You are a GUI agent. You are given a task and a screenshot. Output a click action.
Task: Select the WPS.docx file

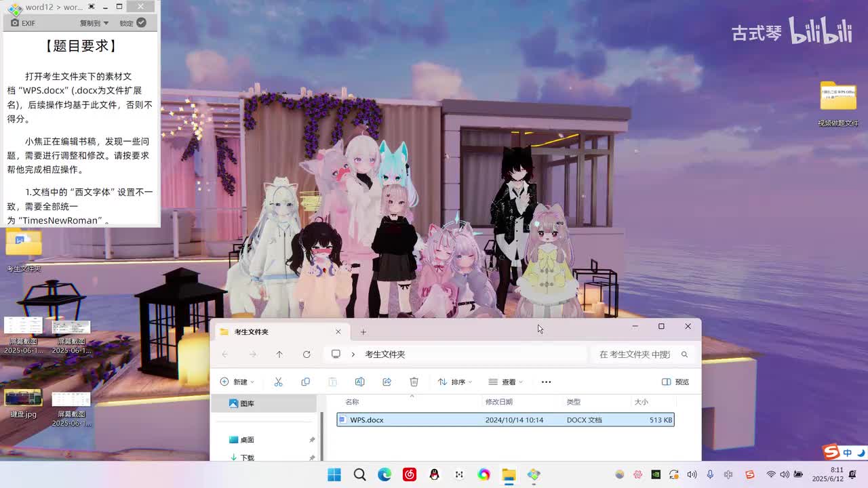click(x=505, y=420)
